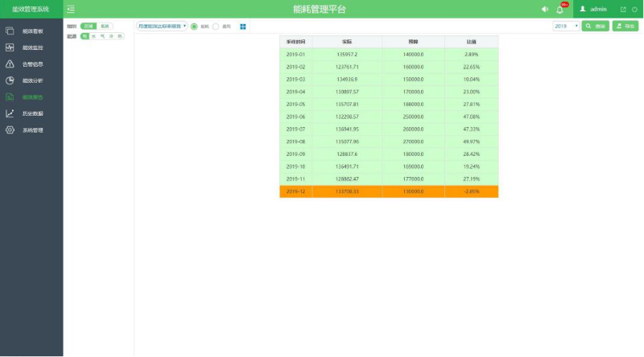
Task: Open notifications via the bell icon
Action: [559, 10]
